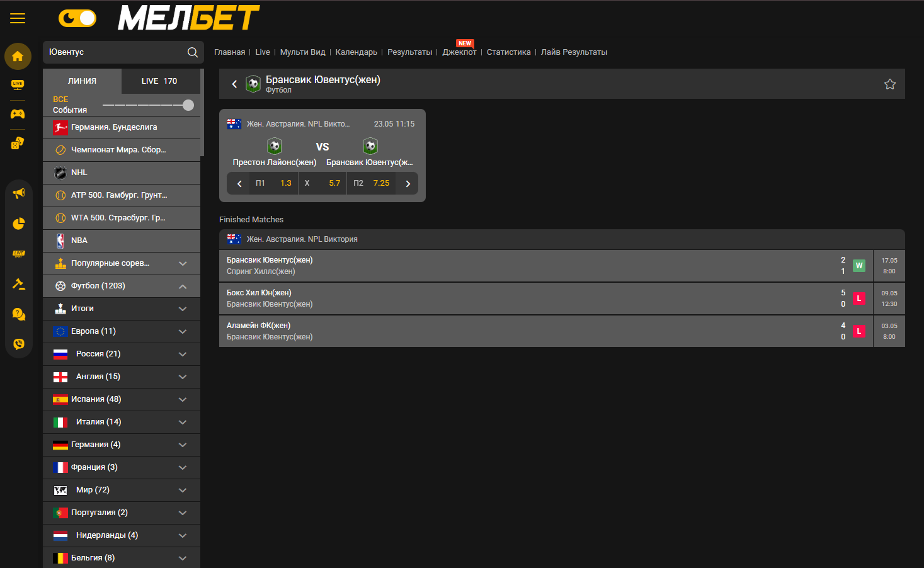Click the search magnifier icon
This screenshot has width=924, height=568.
point(193,52)
